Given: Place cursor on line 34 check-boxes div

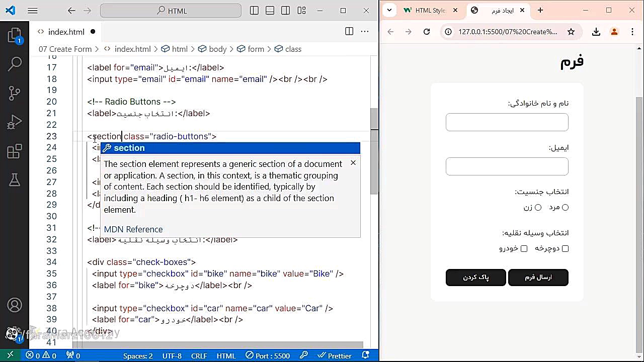Looking at the screenshot, I should click(x=141, y=262).
